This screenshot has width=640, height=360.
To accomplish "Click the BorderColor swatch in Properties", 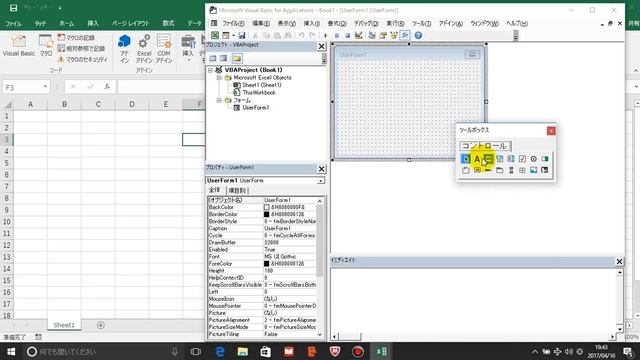I will tap(267, 214).
